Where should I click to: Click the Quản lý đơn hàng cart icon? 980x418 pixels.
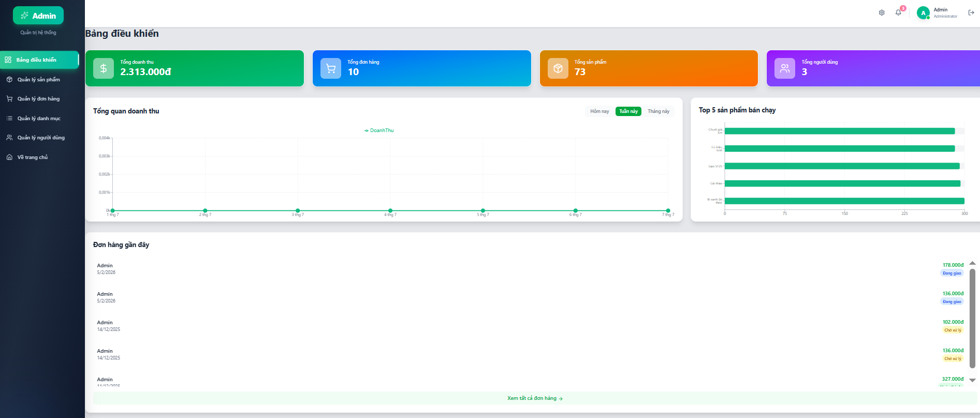[9, 98]
